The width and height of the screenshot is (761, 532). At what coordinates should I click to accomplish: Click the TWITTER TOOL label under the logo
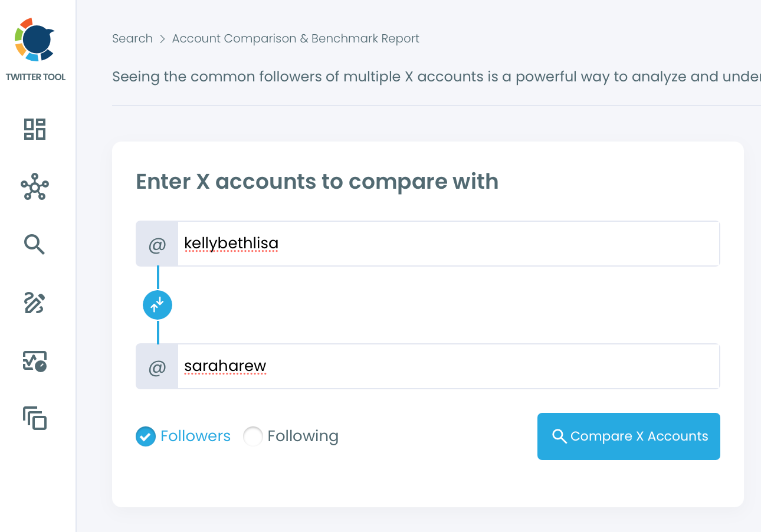35,77
